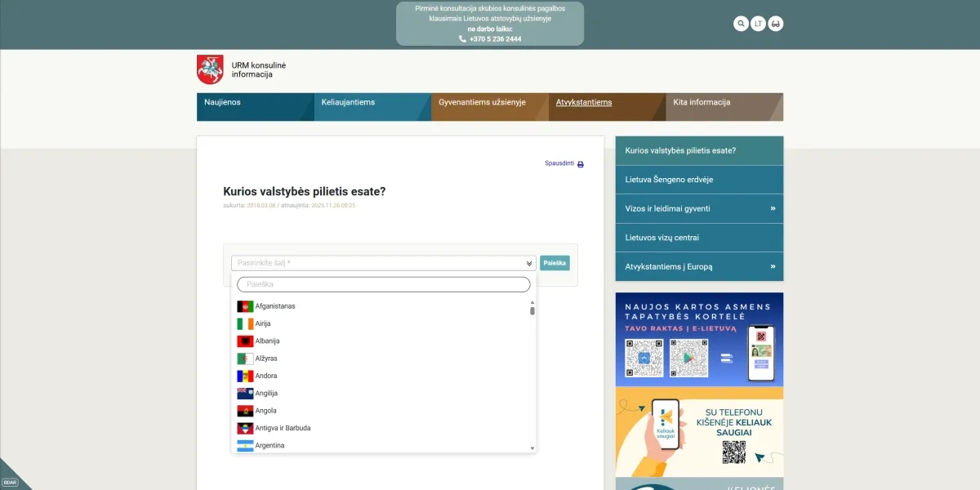Screen dimensions: 980x490
Task: Select Argentina from country options
Action: (269, 445)
